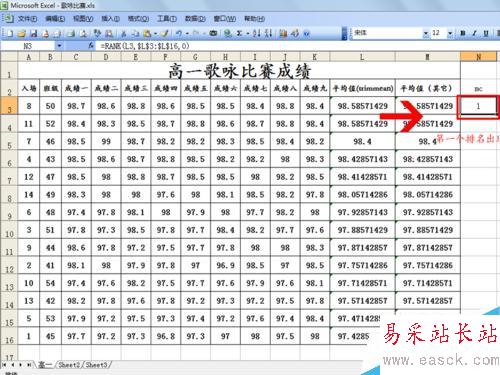
Task: Click the mc header cell in column N
Action: click(478, 89)
